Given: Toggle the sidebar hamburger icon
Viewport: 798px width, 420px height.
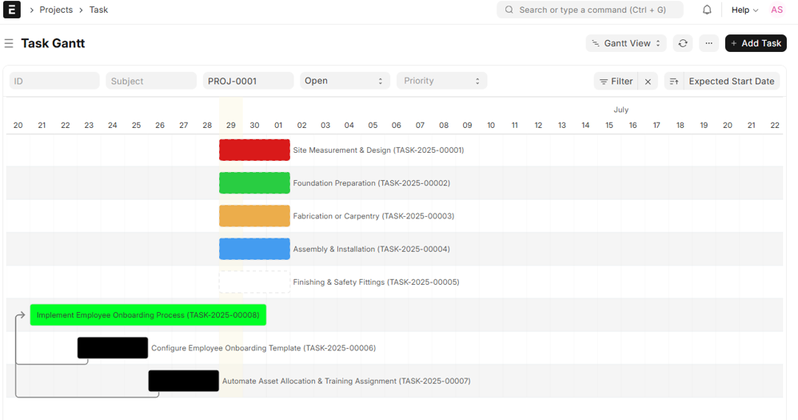Looking at the screenshot, I should (x=9, y=44).
